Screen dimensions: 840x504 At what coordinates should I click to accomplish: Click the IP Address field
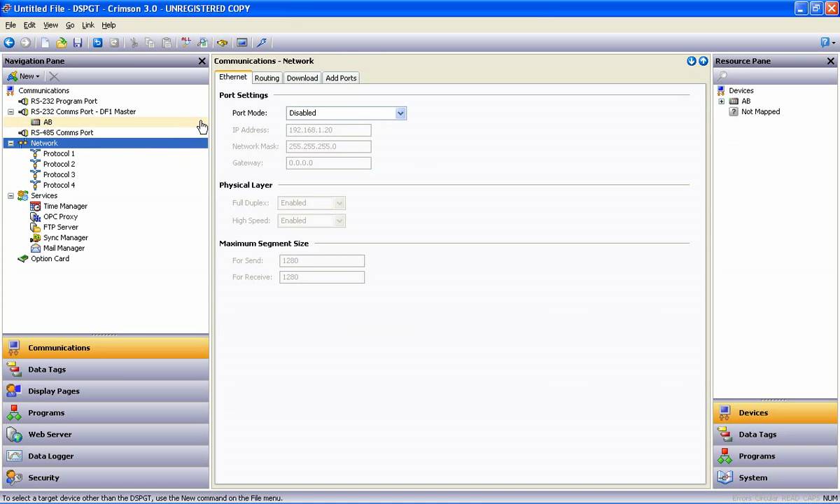tap(328, 130)
